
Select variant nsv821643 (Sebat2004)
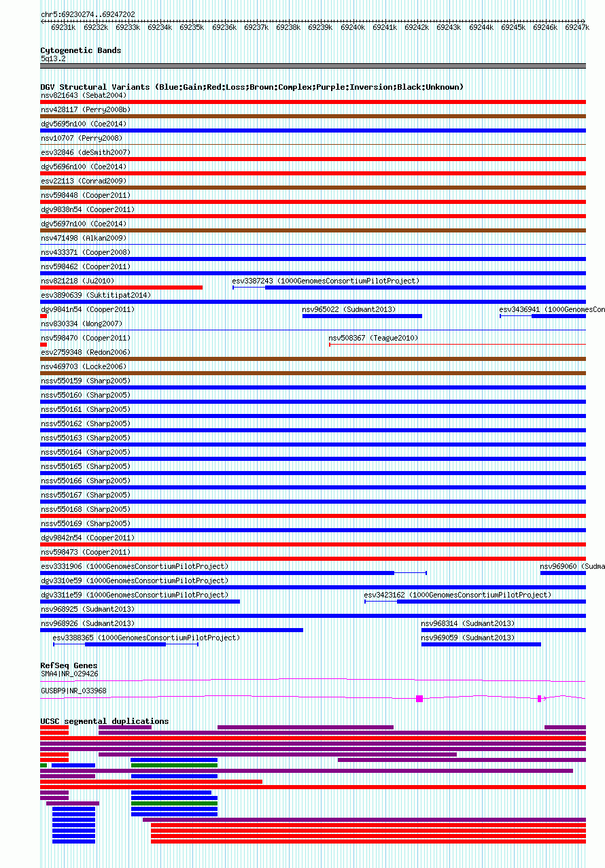click(84, 95)
